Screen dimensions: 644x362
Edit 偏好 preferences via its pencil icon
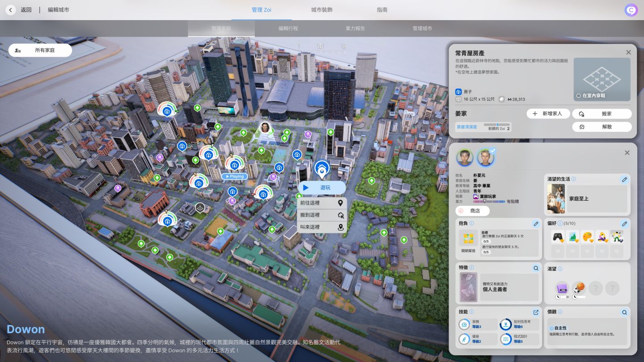coord(624,223)
